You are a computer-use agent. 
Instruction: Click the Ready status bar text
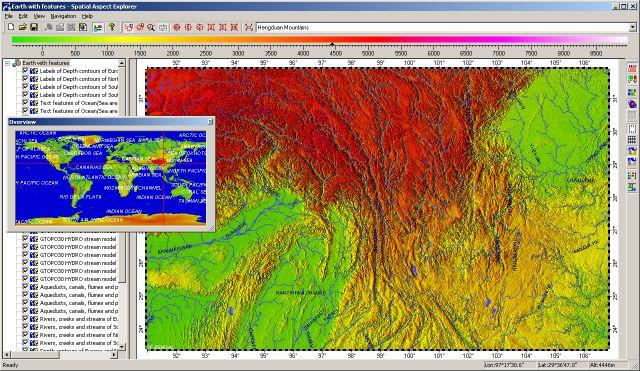pyautogui.click(x=10, y=365)
